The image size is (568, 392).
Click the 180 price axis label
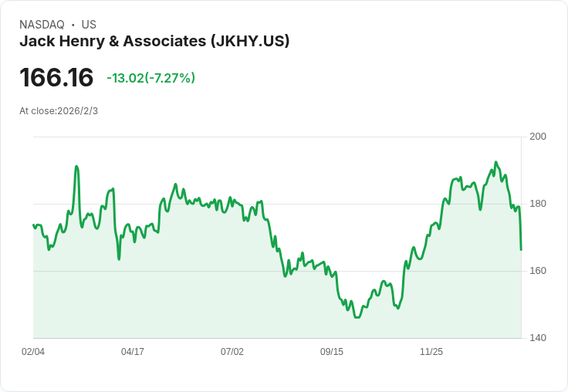[x=538, y=204]
